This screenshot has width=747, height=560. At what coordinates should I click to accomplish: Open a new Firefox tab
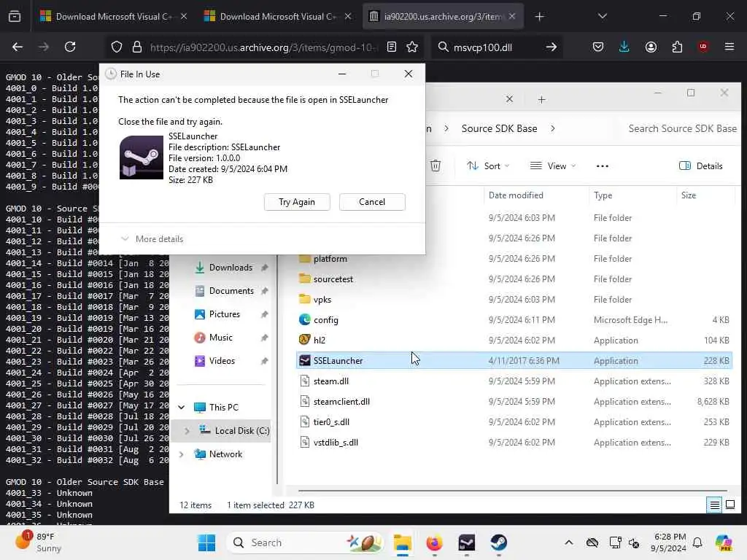coord(539,17)
